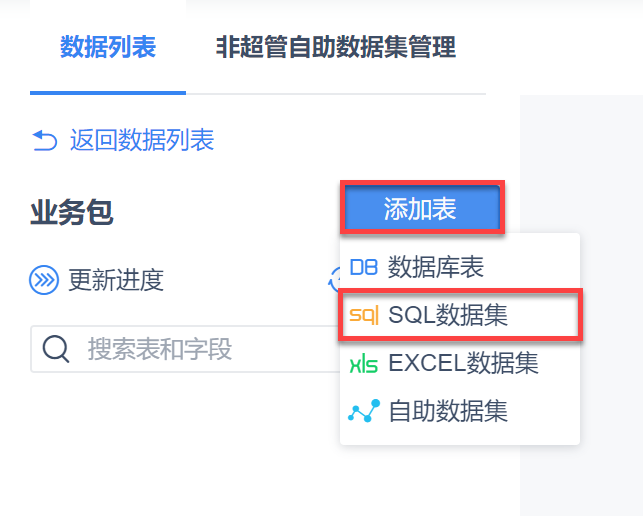Click the DB database table icon
Viewport: 643px width, 516px height.
click(363, 268)
